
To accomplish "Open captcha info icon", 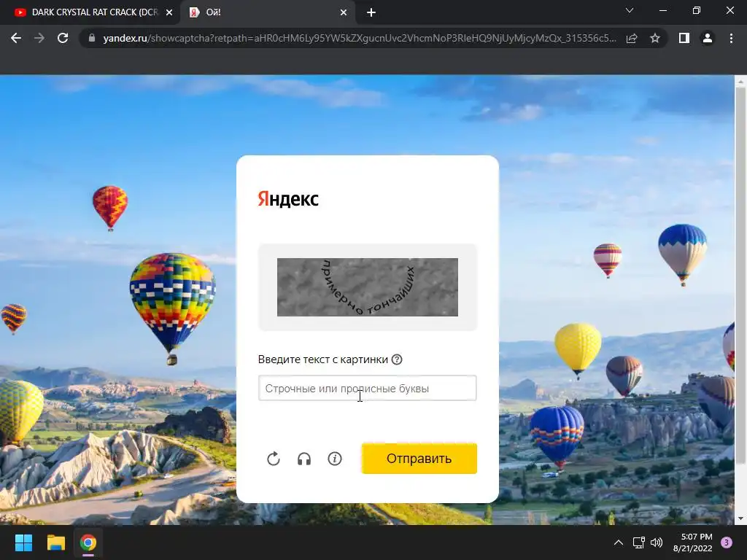I will point(335,459).
